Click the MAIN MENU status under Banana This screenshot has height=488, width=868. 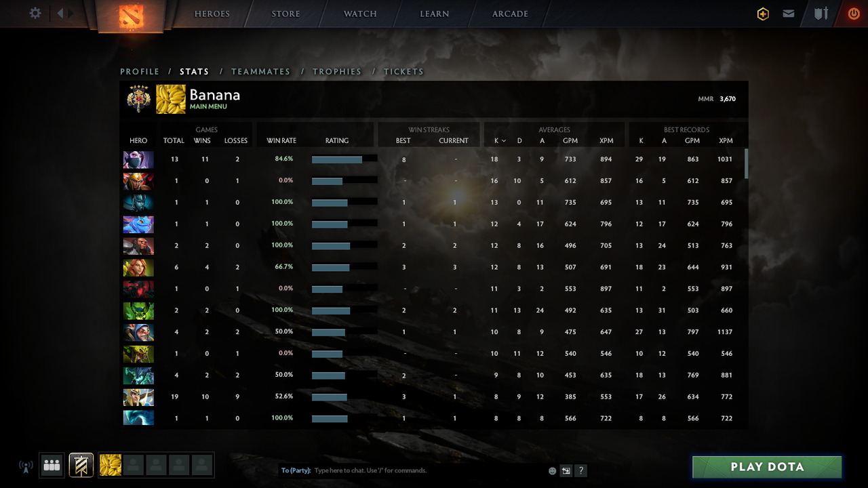[208, 106]
